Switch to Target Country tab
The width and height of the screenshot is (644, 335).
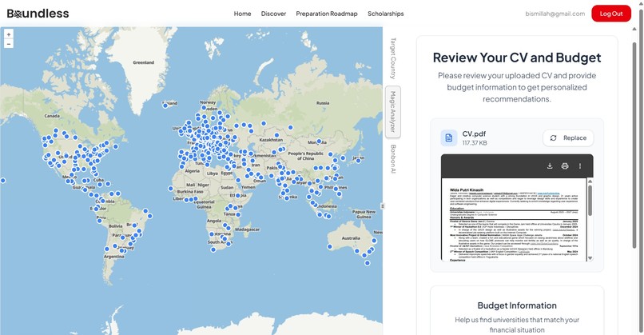(392, 58)
